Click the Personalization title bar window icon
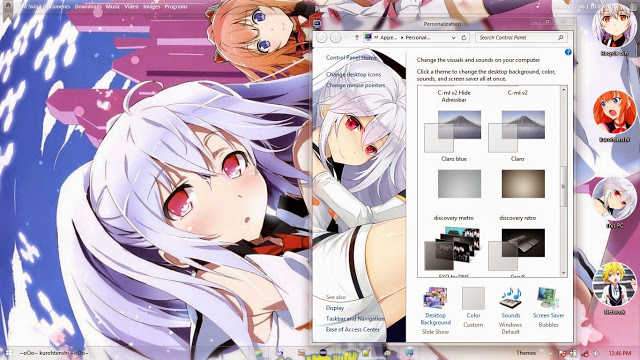 pyautogui.click(x=317, y=24)
